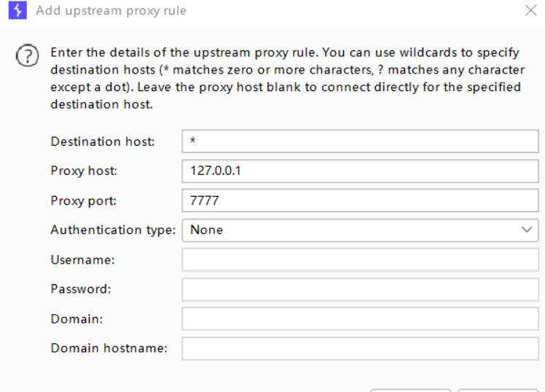The width and height of the screenshot is (545, 392).
Task: Click the "Proxy port:" label
Action: tap(83, 201)
